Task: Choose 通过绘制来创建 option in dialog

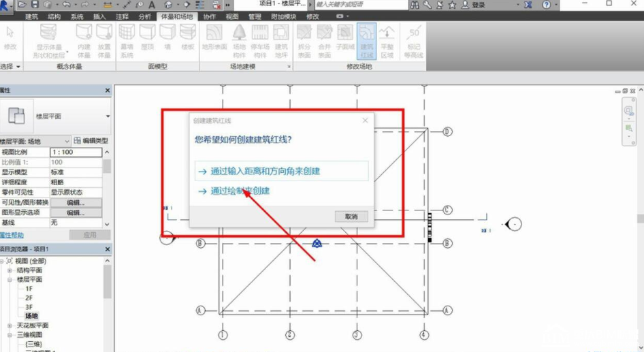Action: point(240,191)
